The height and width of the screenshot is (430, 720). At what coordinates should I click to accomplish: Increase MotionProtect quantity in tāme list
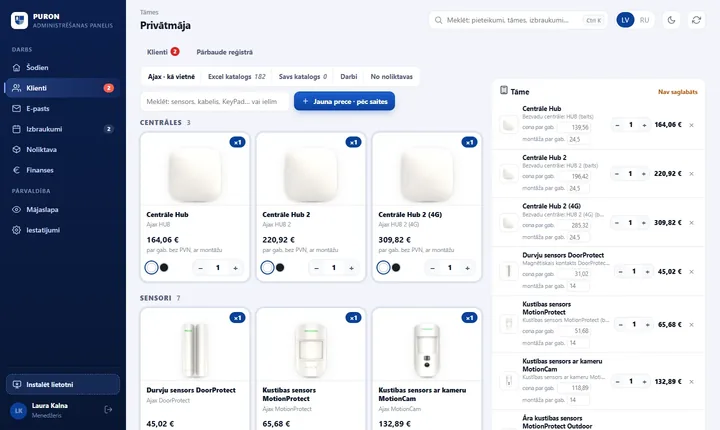pos(647,325)
